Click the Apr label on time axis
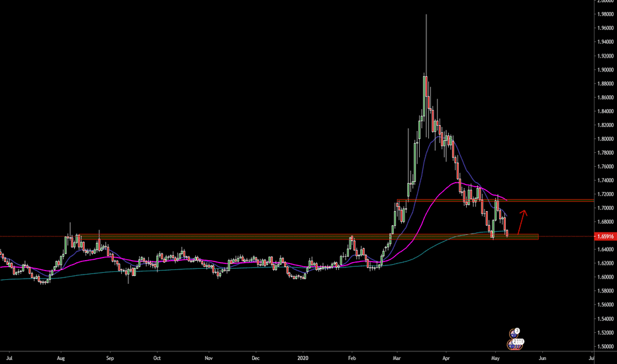The width and height of the screenshot is (617, 364). (x=446, y=358)
